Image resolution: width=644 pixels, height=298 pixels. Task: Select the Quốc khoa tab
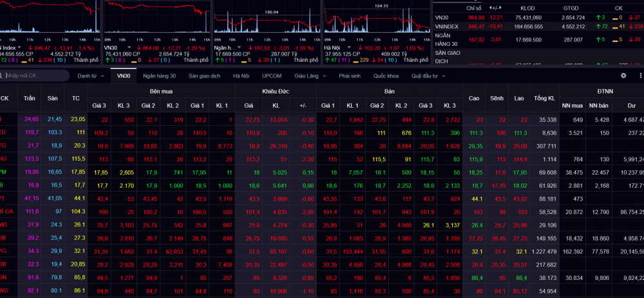coord(386,75)
